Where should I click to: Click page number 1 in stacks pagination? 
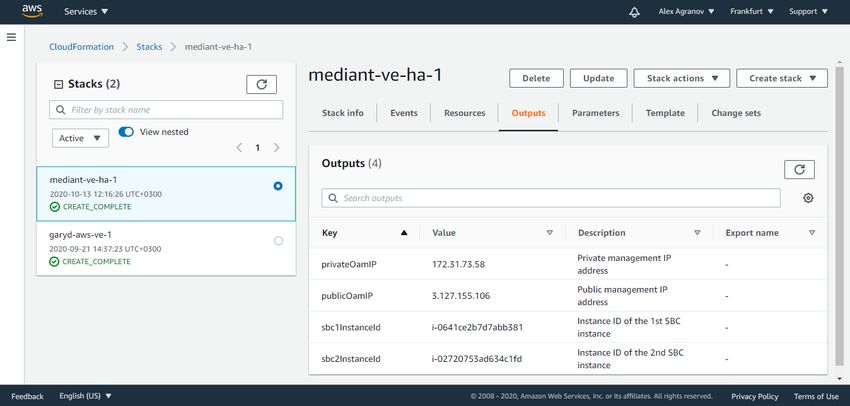click(x=258, y=147)
